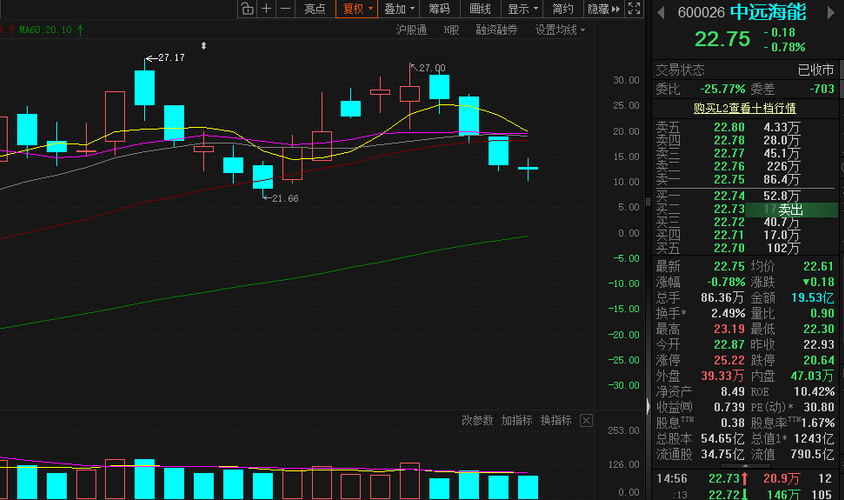Zoom out chart with minus icon
Screen dimensions: 844x500
pyautogui.click(x=285, y=9)
